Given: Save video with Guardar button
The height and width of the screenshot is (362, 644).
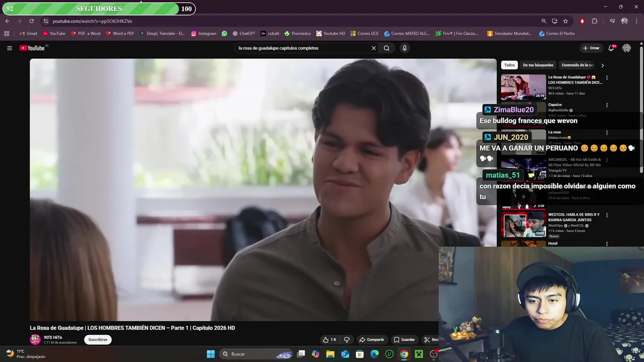Looking at the screenshot, I should pyautogui.click(x=405, y=340).
